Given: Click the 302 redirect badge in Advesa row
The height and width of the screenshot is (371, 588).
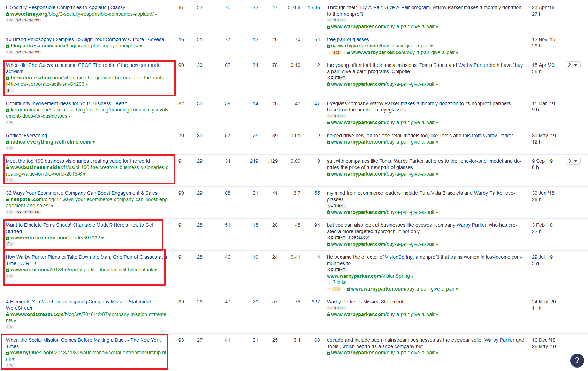Looking at the screenshot, I should coord(336,53).
